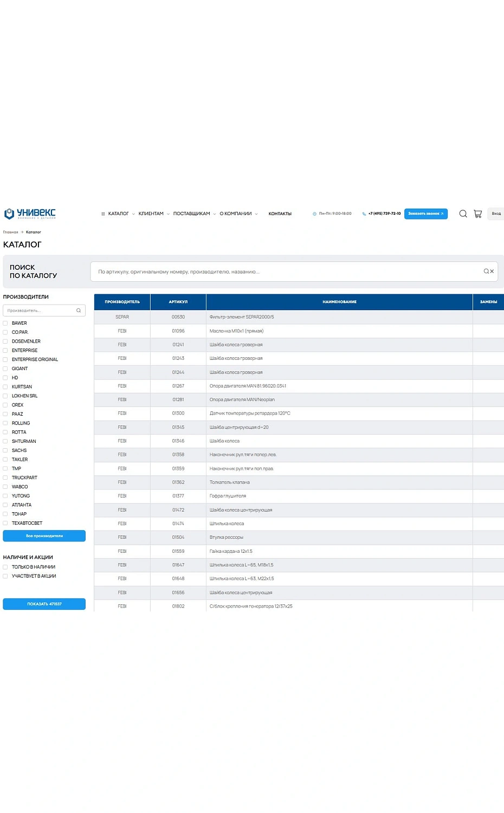Click the Главная breadcrumb link
The width and height of the screenshot is (504, 813).
[10, 232]
